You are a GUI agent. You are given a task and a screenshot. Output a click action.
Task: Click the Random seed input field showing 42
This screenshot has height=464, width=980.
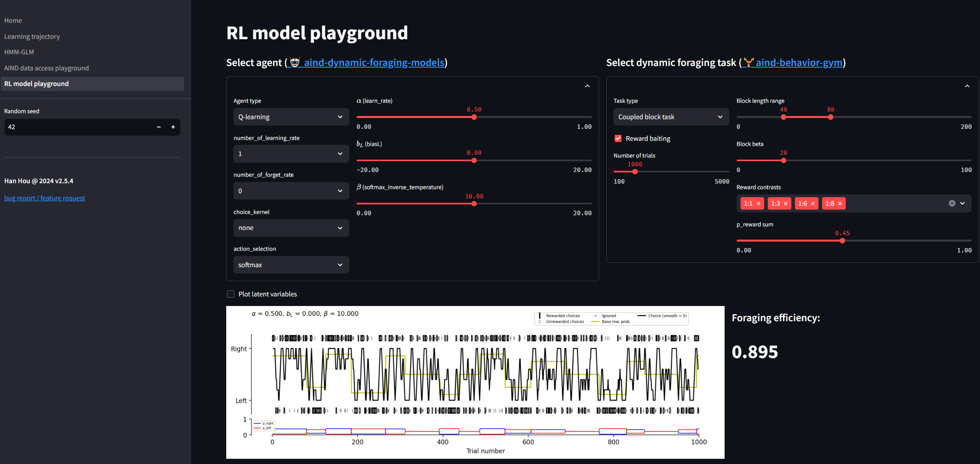pyautogui.click(x=78, y=127)
